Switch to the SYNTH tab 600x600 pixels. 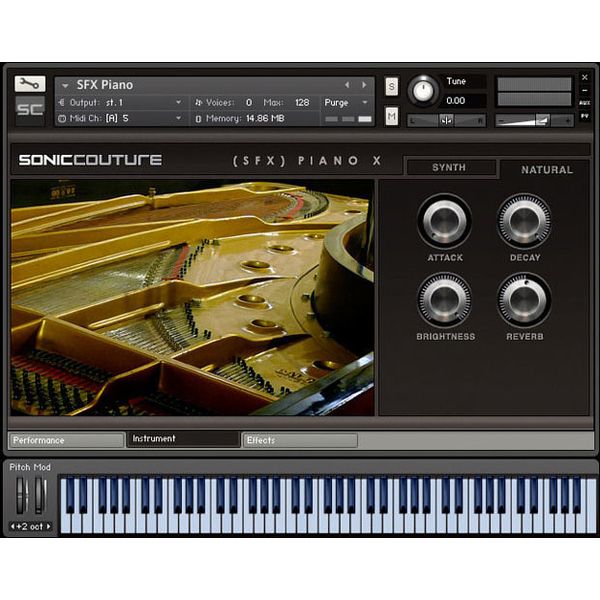[x=450, y=168]
